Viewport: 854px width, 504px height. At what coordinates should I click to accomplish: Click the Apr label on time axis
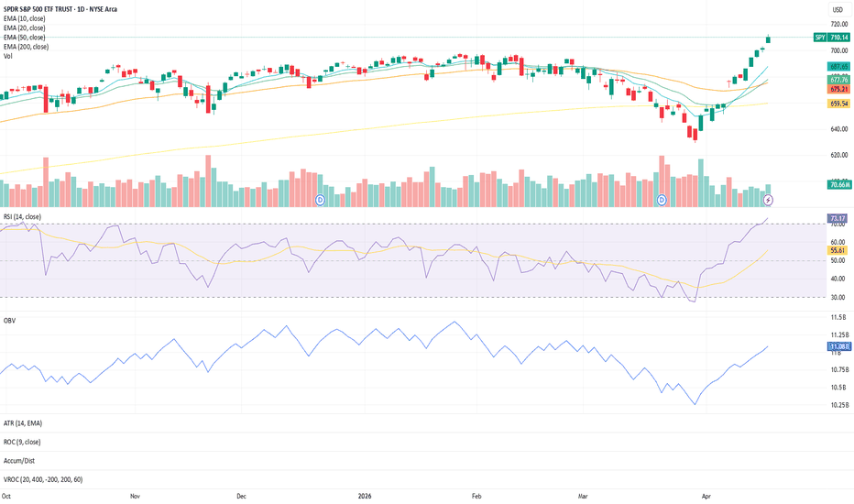pyautogui.click(x=706, y=497)
